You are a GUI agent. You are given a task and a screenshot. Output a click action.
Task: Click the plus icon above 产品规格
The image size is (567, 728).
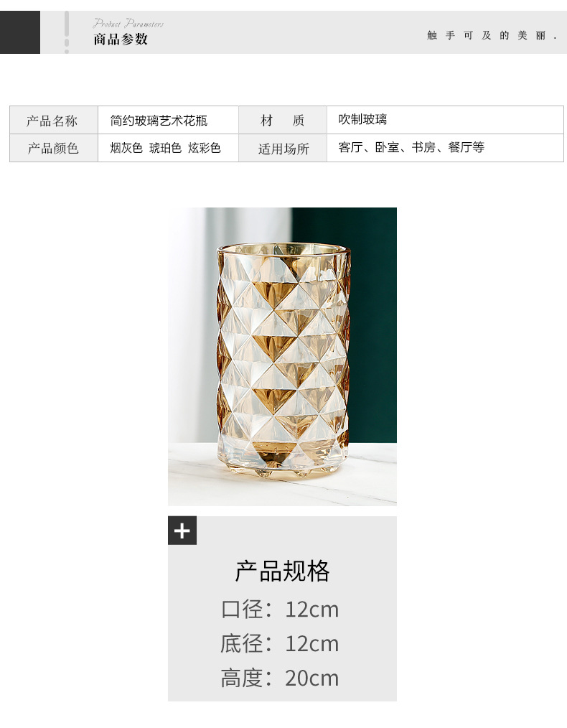pos(182,531)
